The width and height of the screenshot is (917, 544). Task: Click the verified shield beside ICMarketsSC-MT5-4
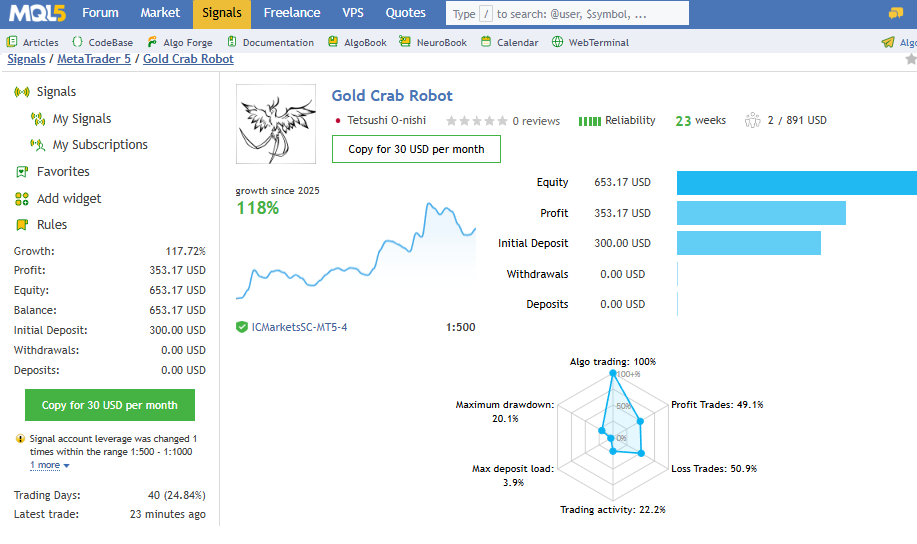(x=242, y=327)
